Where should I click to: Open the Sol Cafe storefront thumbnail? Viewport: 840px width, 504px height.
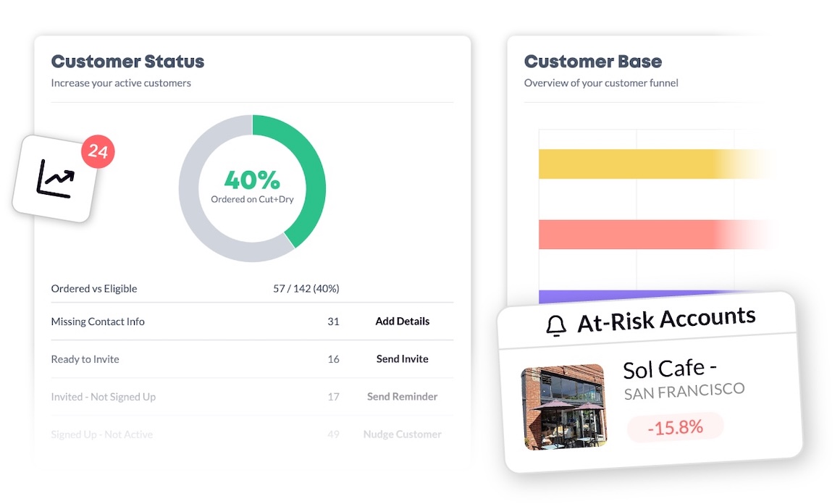[563, 406]
